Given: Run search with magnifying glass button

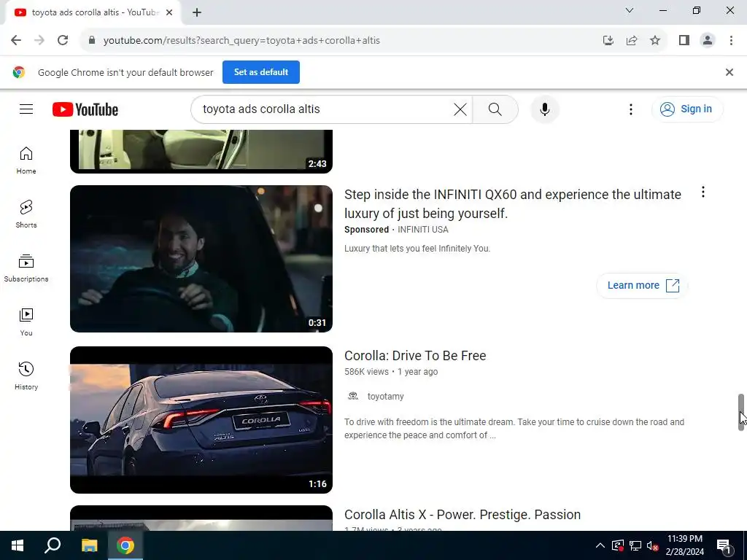Looking at the screenshot, I should point(495,109).
